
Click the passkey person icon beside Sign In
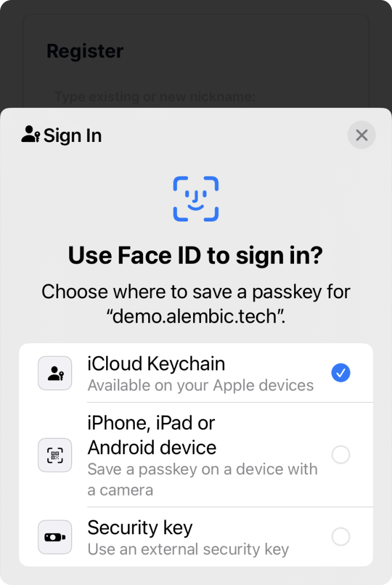[30, 135]
